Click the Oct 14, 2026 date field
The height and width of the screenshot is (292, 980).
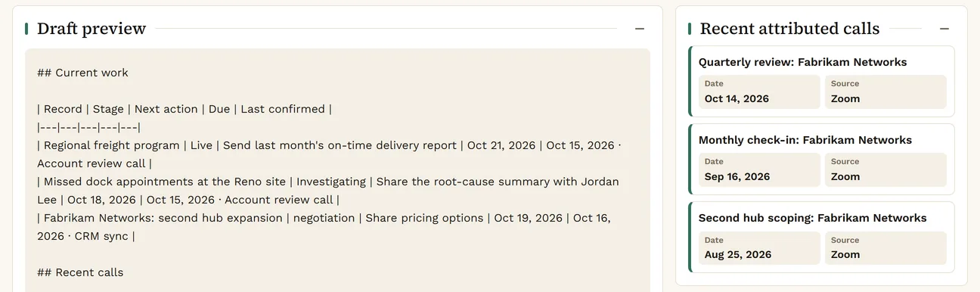pyautogui.click(x=759, y=92)
